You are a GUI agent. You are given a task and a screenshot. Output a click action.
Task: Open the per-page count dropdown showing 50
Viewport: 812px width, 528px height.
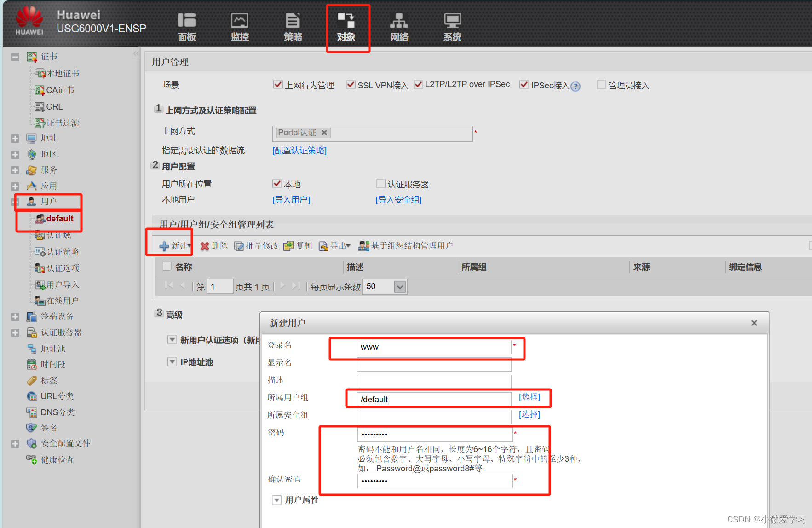pos(400,287)
